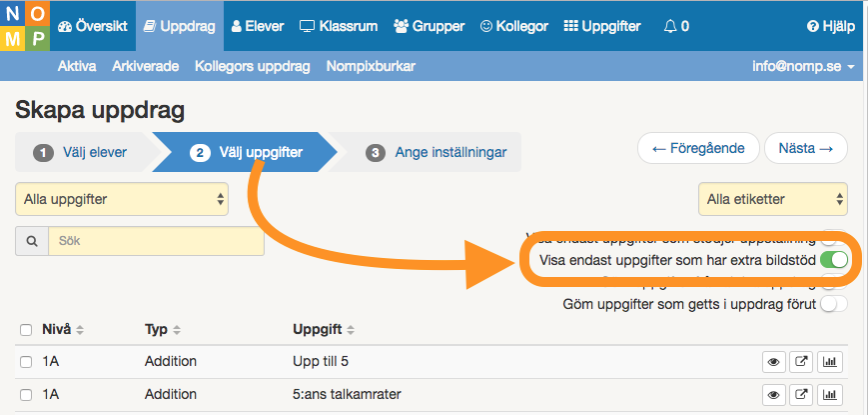The width and height of the screenshot is (868, 415).
Task: Show statistics chart for '5:ans talkamrater'
Action: tap(829, 395)
